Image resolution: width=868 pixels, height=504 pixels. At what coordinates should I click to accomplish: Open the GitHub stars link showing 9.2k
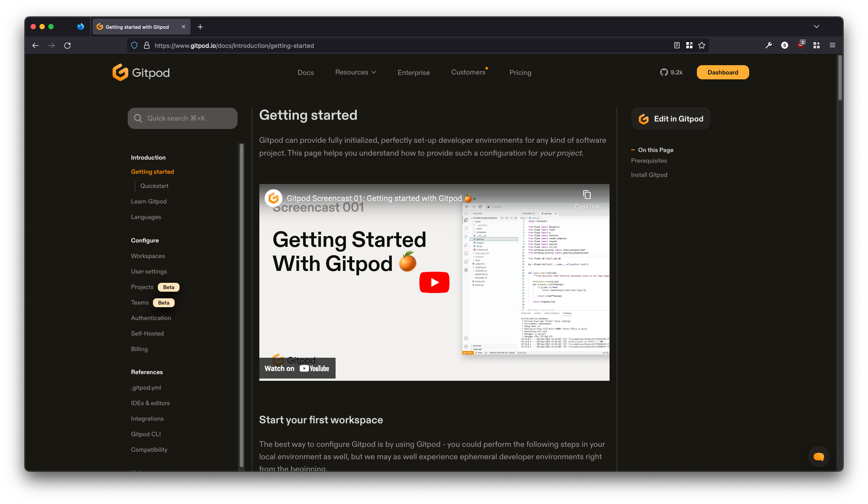[671, 72]
